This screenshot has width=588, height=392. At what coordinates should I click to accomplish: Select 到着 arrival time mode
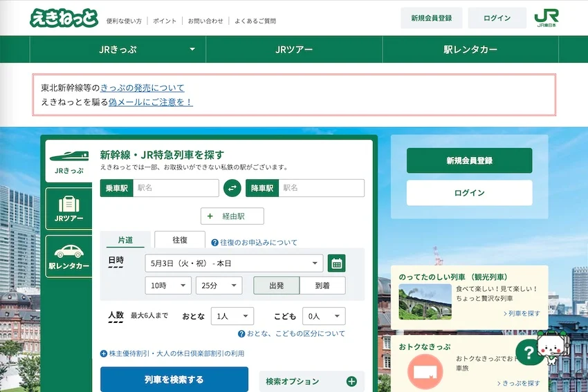[x=322, y=286]
